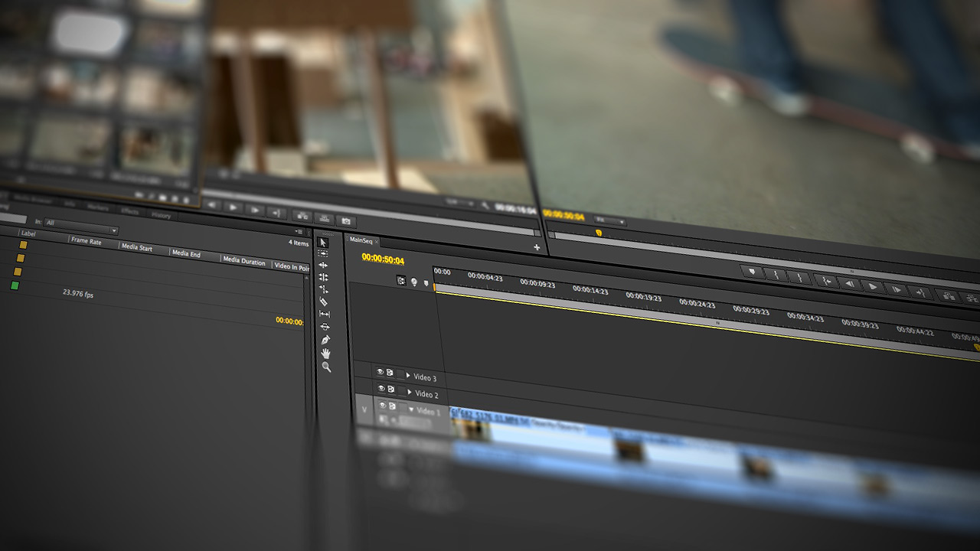Image resolution: width=980 pixels, height=551 pixels.
Task: Close the MainSeq tab
Action: (x=377, y=242)
